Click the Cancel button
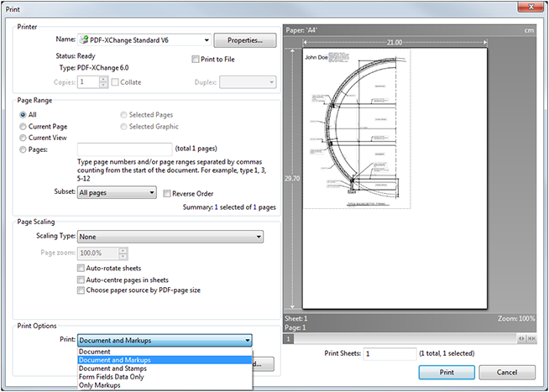 point(507,373)
